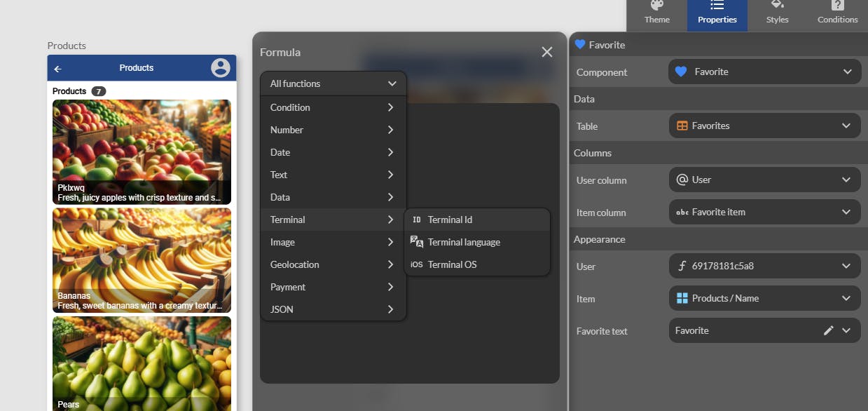Expand the Text functions submenu
Screen dimensions: 868x411
pos(333,175)
